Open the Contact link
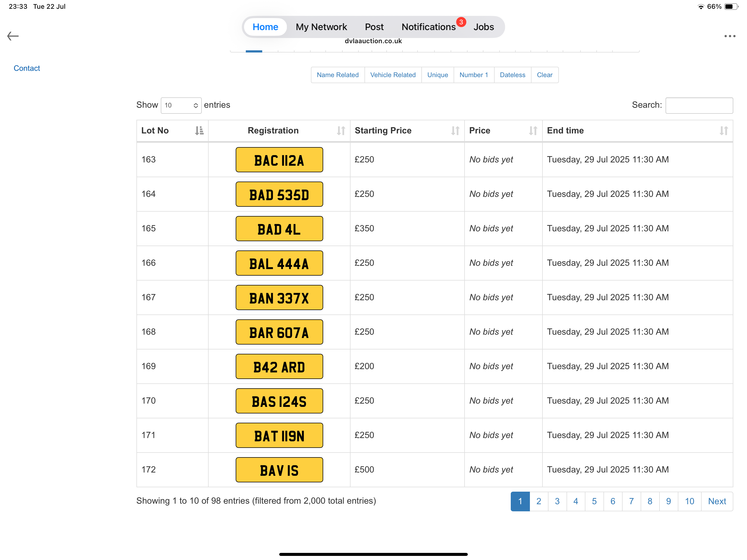Image resolution: width=747 pixels, height=560 pixels. 27,68
